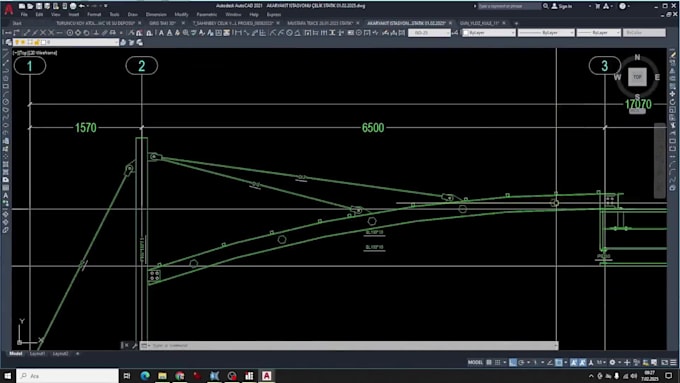
Task: Open the ISO-25 dimension style dropdown
Action: 429,33
